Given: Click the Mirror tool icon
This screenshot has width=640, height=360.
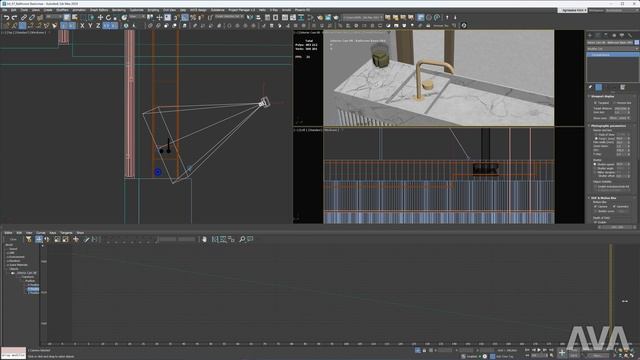Looking at the screenshot, I should tap(250, 18).
